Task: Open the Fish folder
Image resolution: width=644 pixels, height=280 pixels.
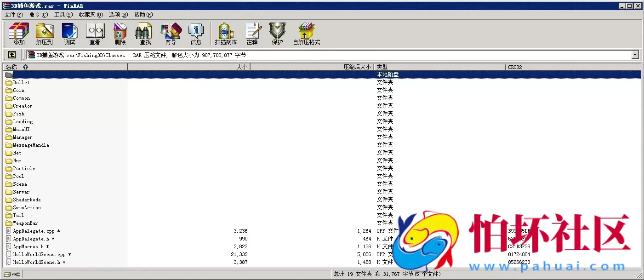Action: pyautogui.click(x=17, y=114)
